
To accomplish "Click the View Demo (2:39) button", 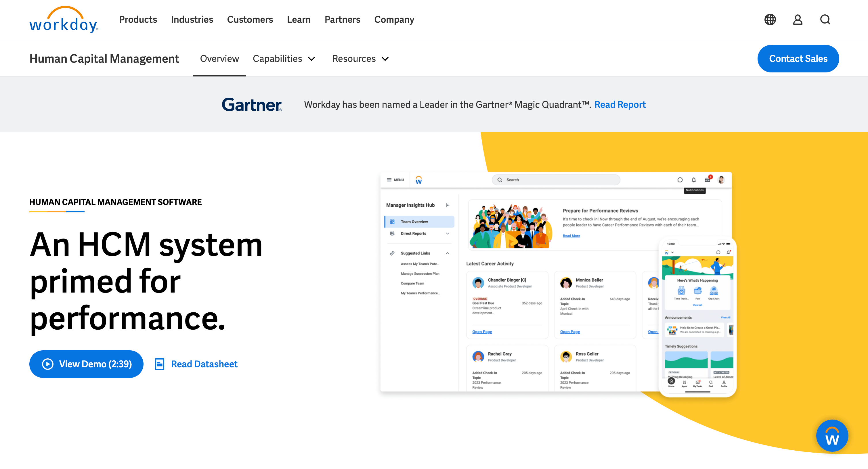I will (x=86, y=364).
